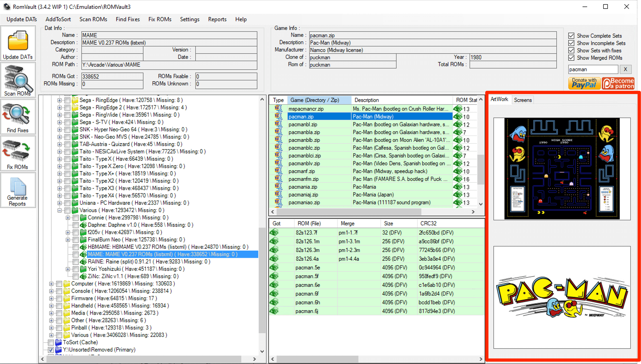Click the DAT icon of RAINE entry
Image resolution: width=641 pixels, height=364 pixels.
pyautogui.click(x=83, y=261)
